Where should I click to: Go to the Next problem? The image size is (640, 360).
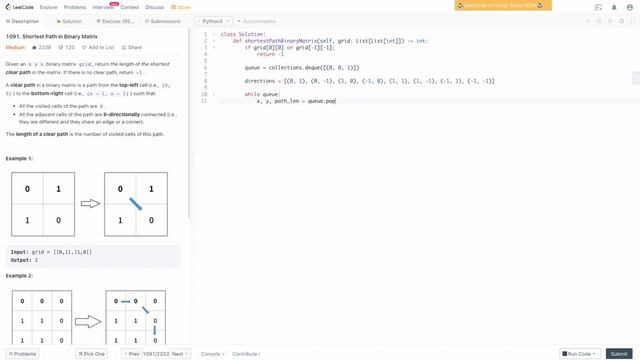[180, 354]
